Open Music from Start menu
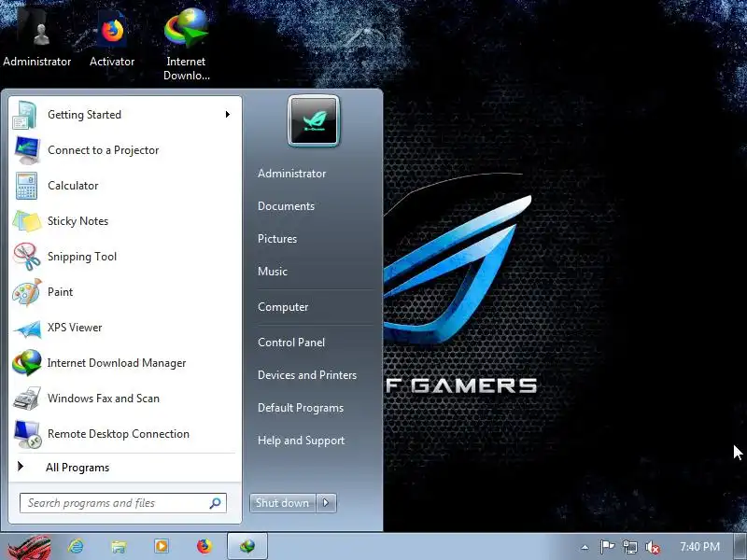The height and width of the screenshot is (560, 747). pos(273,272)
